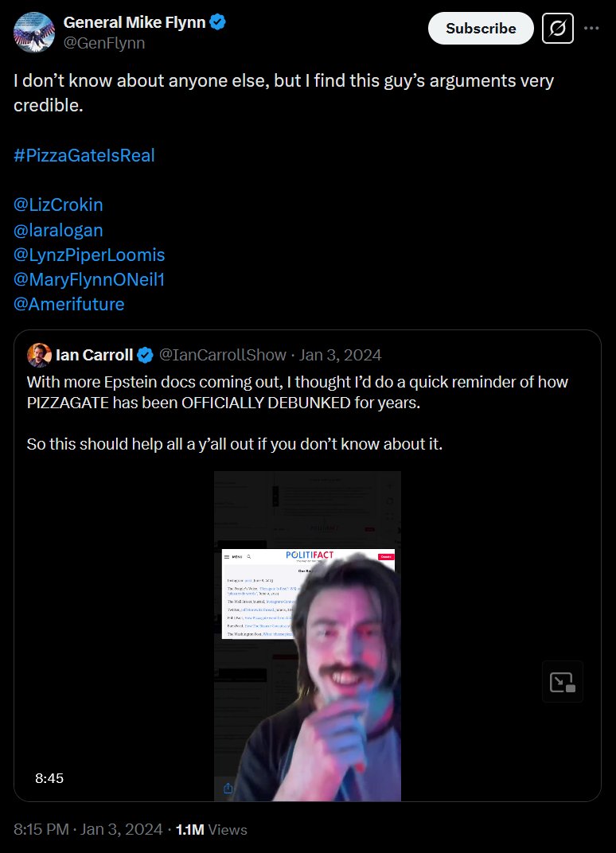This screenshot has width=616, height=853.
Task: Open the @GenFlynn handle
Action: 103,43
